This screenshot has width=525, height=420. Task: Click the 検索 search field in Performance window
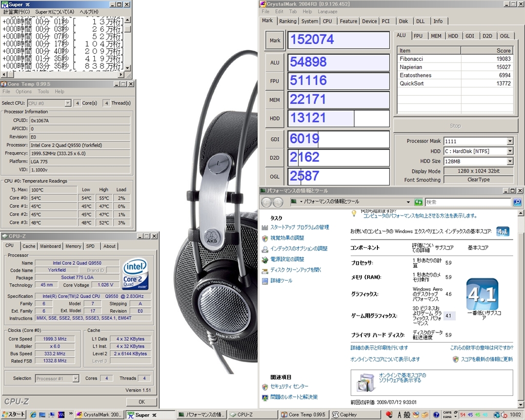(x=468, y=202)
